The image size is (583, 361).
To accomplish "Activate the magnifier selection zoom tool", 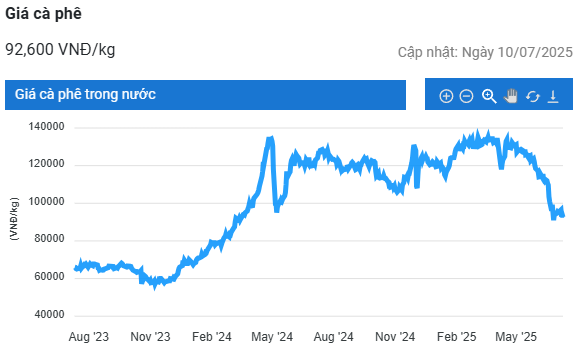I will tap(489, 96).
